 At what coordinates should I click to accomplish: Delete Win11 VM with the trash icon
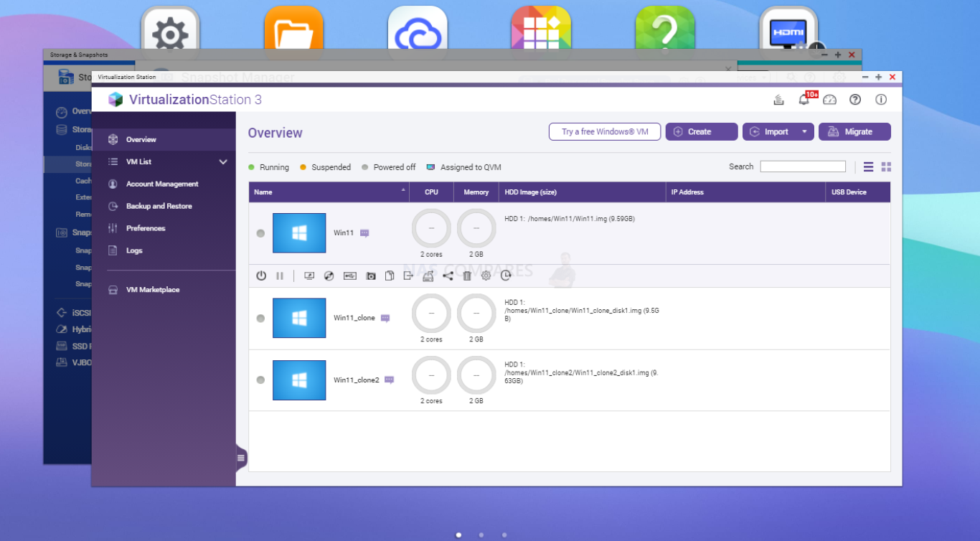(467, 276)
